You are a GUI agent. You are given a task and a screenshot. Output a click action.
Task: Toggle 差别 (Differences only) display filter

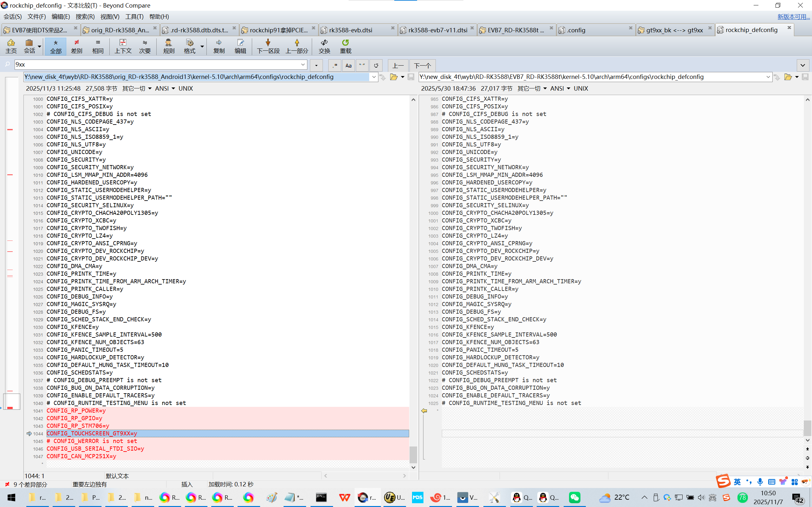click(x=76, y=46)
